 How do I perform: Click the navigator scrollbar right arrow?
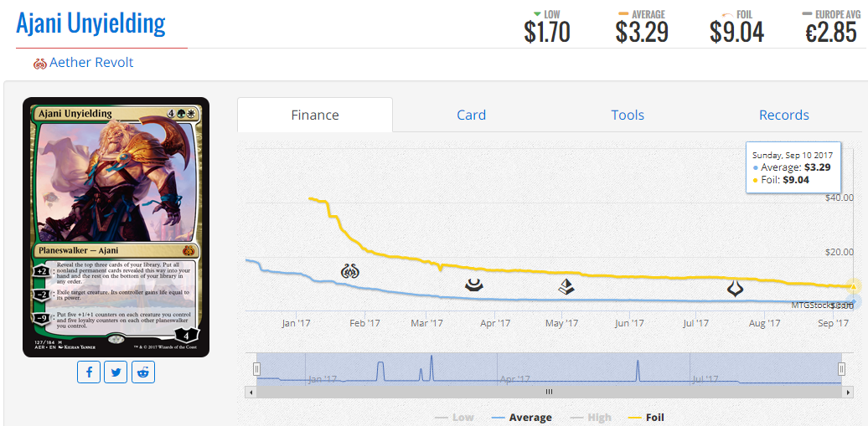click(849, 392)
